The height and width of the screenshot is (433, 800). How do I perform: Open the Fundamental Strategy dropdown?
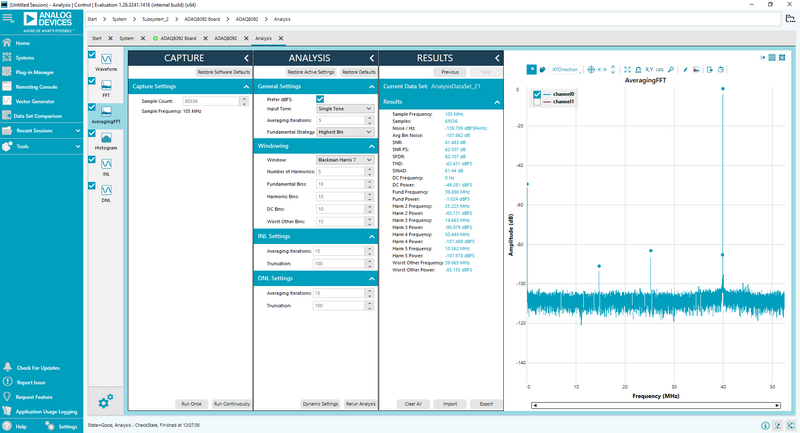coord(345,132)
